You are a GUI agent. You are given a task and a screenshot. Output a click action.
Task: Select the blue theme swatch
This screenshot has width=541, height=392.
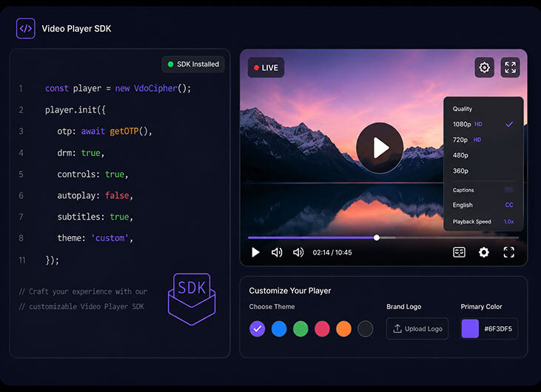279,328
